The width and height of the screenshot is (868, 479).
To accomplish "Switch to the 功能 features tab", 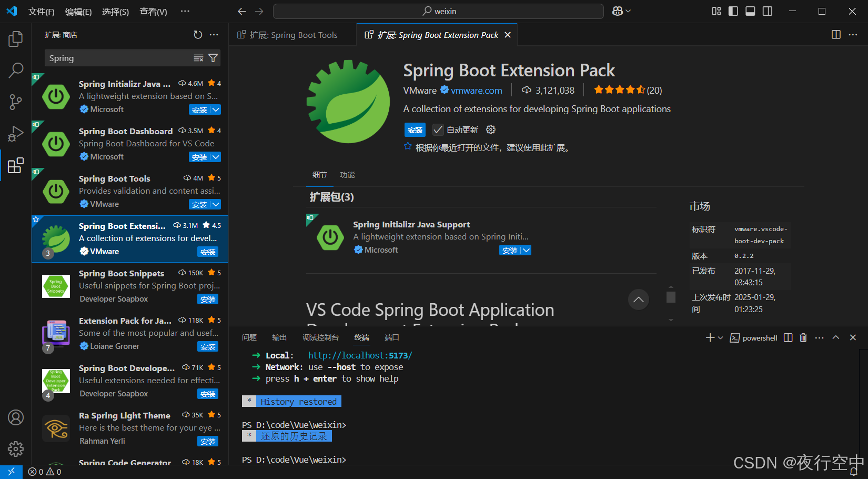I will 347,175.
